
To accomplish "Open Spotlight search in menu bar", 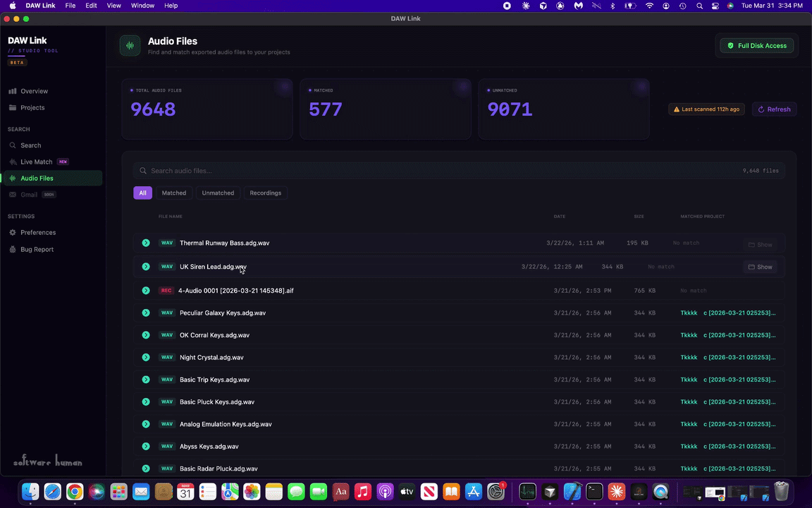I will (699, 6).
